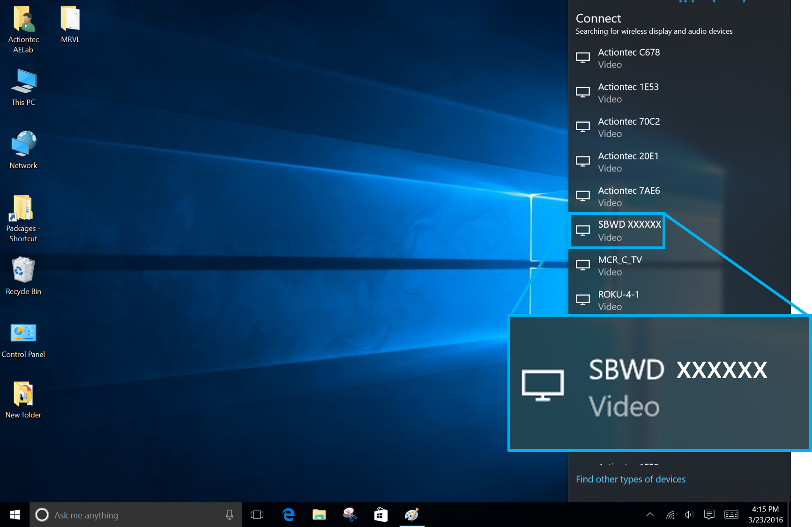
Task: Click Find other types of devices link
Action: [x=630, y=479]
